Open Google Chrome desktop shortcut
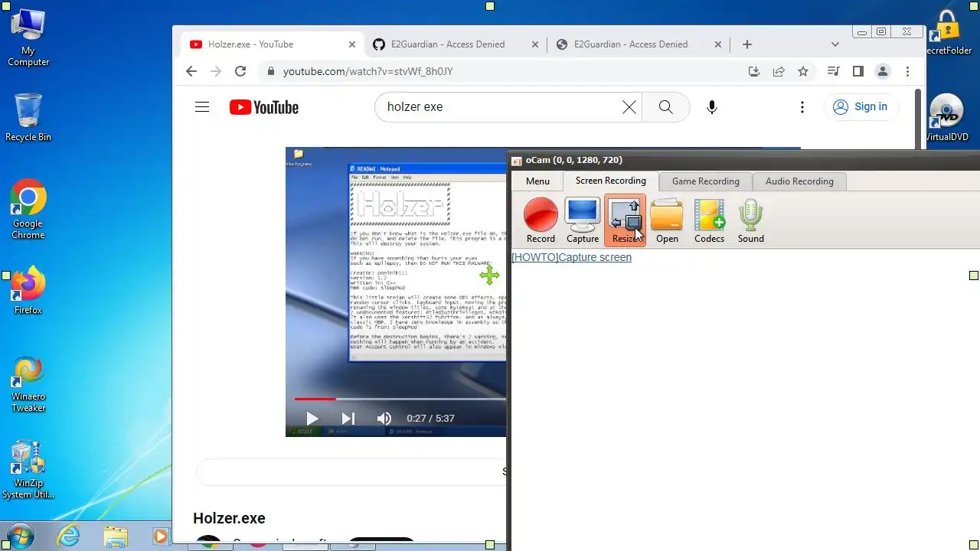This screenshot has height=551, width=980. pos(28,210)
